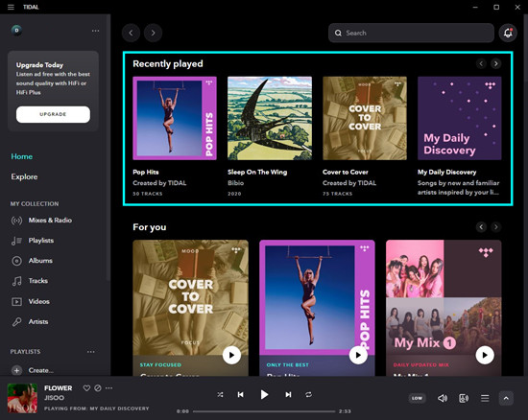Open the Playlists section three-dot menu
The width and height of the screenshot is (528, 420).
(x=91, y=352)
